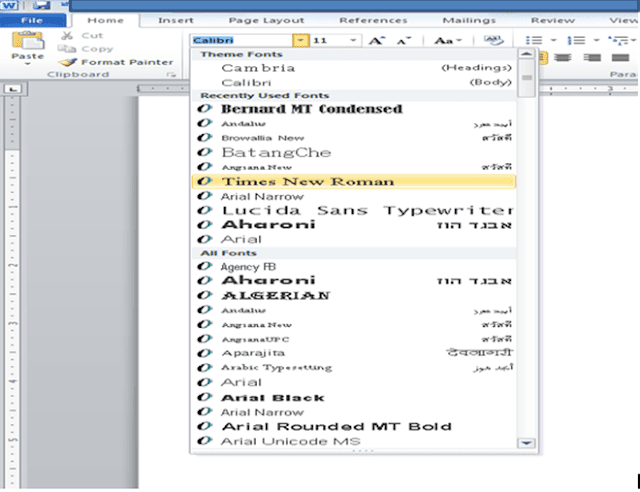Click the Clear Formatting icon
The image size is (640, 492).
click(x=493, y=40)
